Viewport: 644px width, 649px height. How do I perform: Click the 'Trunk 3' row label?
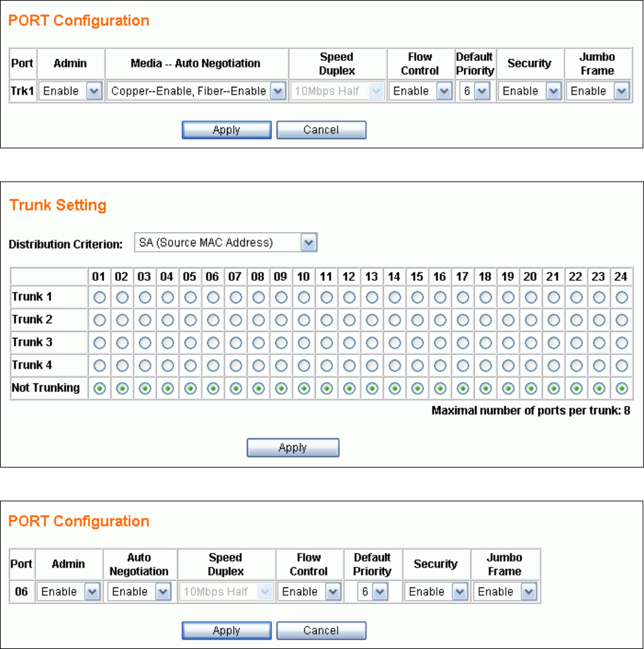(x=32, y=342)
